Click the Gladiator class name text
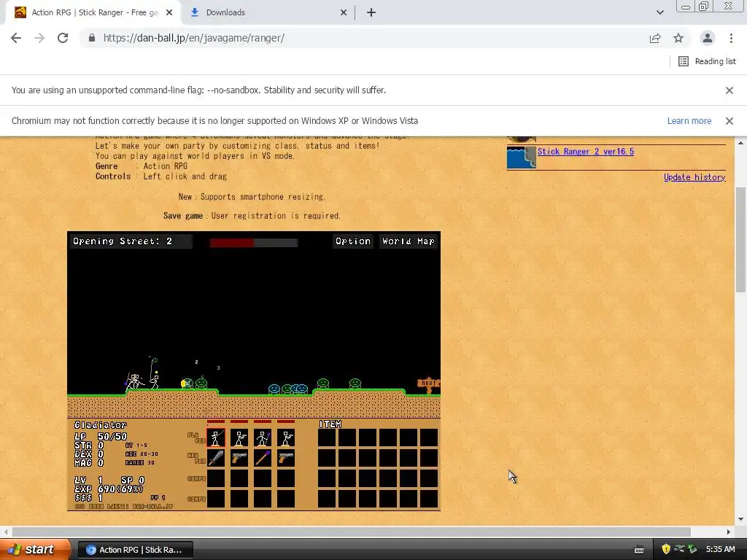Image resolution: width=747 pixels, height=560 pixels. coord(101,425)
